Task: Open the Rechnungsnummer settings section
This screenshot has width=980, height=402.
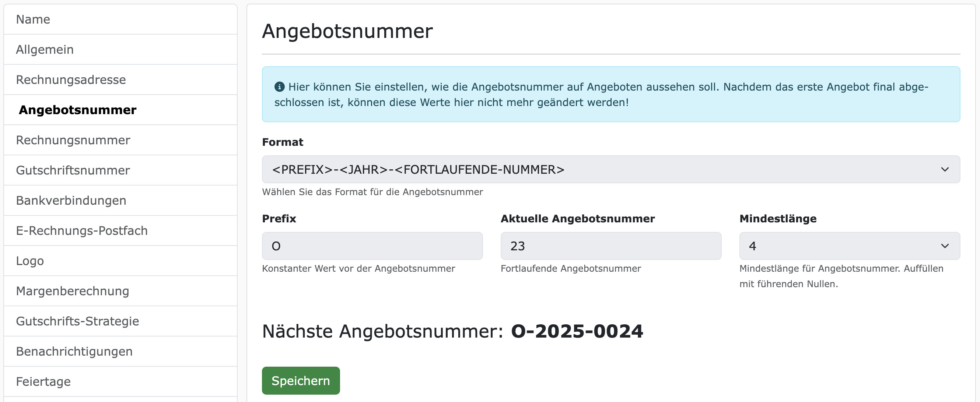Action: click(x=73, y=140)
